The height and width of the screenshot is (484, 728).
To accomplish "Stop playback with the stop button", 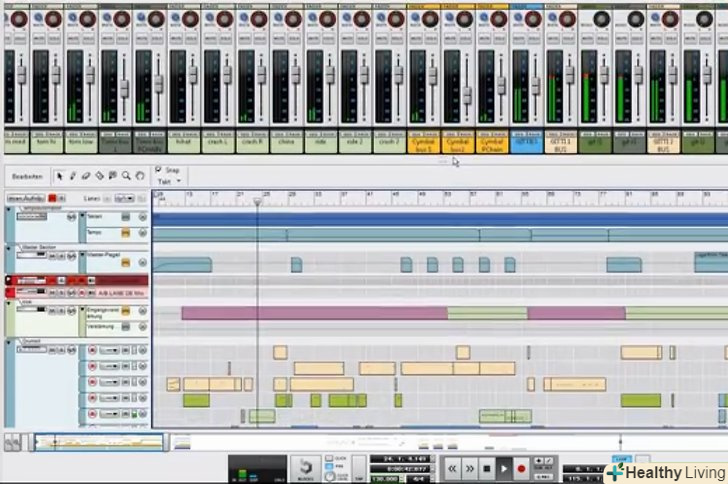I will [487, 468].
